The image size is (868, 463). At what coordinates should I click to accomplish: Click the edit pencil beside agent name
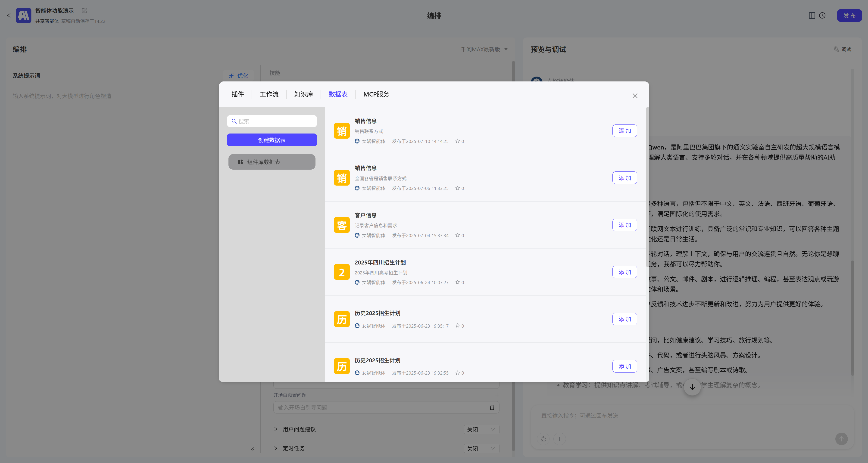click(x=84, y=11)
